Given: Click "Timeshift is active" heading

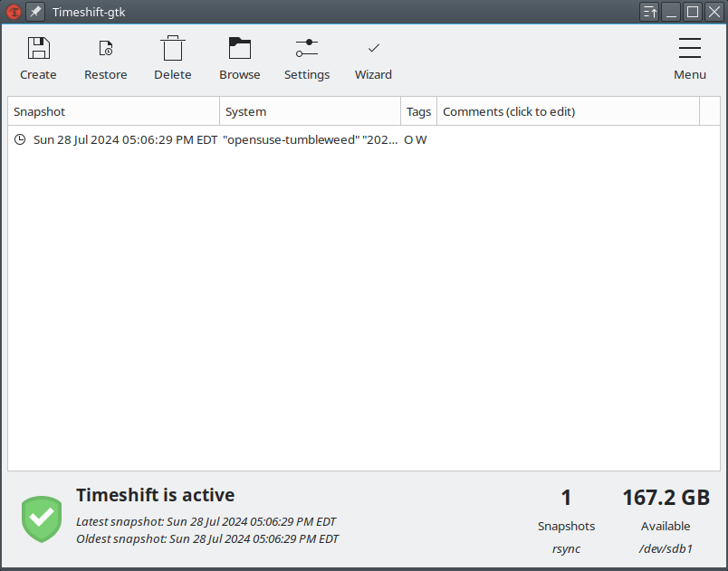Looking at the screenshot, I should pos(156,495).
